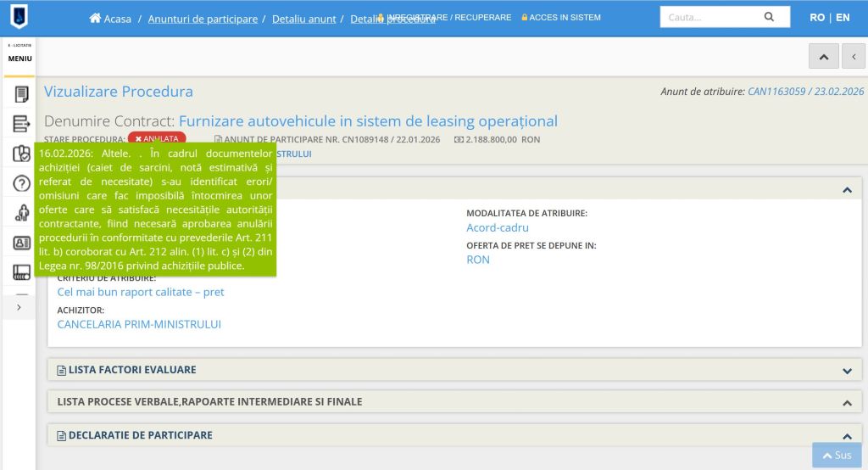Expand the left sidebar menu arrow

pyautogui.click(x=19, y=307)
